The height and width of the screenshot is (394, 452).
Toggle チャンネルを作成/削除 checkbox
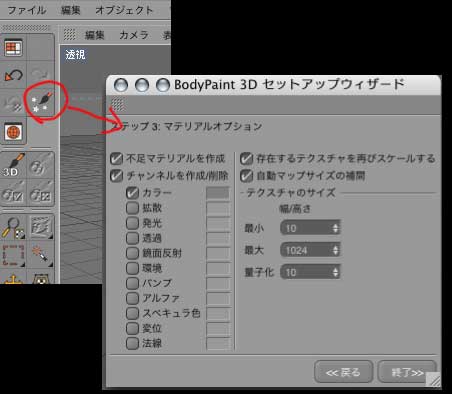tap(116, 176)
